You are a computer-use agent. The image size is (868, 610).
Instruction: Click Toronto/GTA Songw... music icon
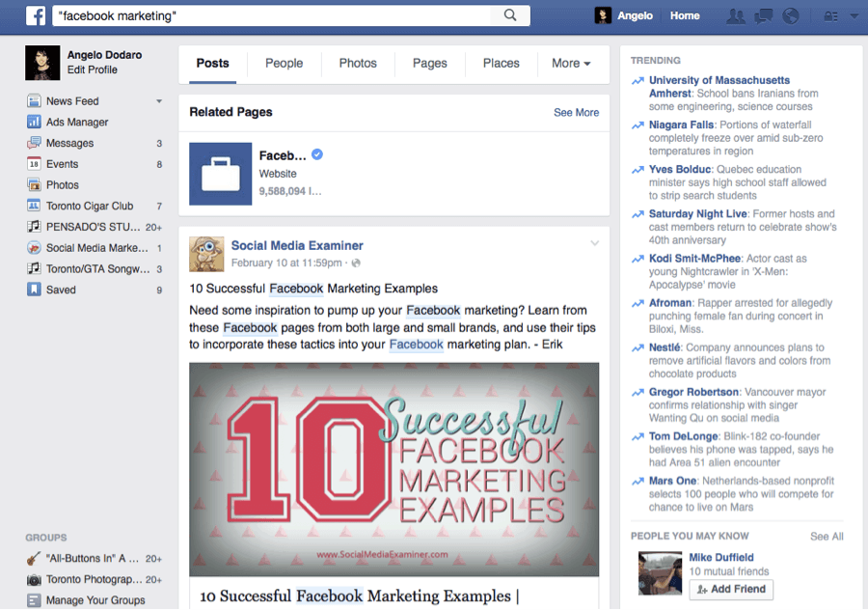tap(35, 268)
